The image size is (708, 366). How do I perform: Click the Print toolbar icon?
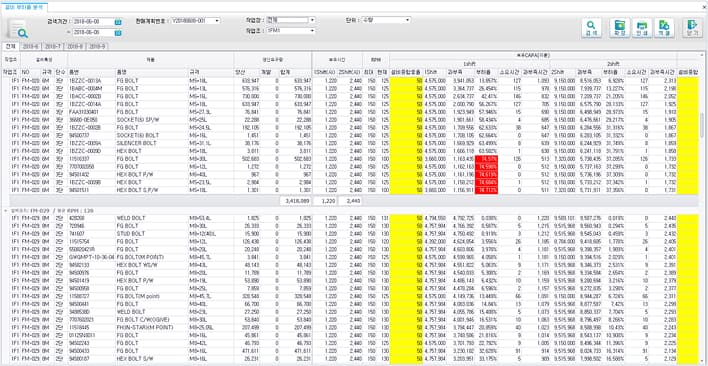point(642,28)
